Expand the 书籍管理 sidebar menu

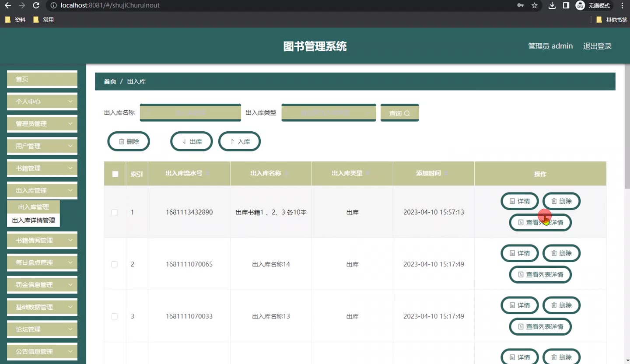[42, 168]
